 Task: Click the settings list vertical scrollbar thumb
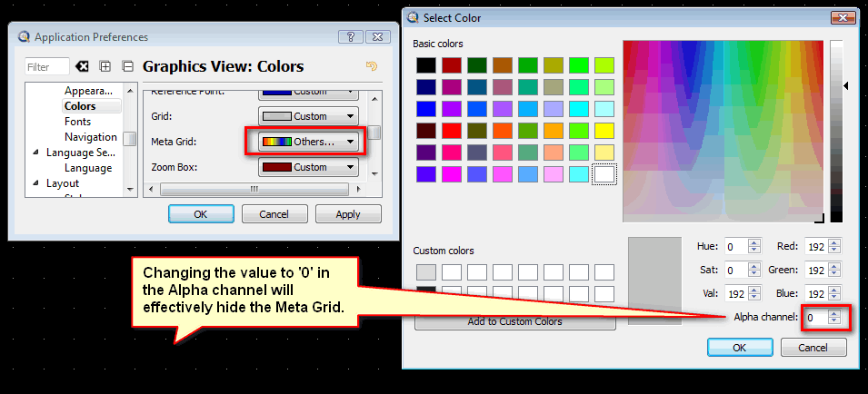[x=374, y=133]
